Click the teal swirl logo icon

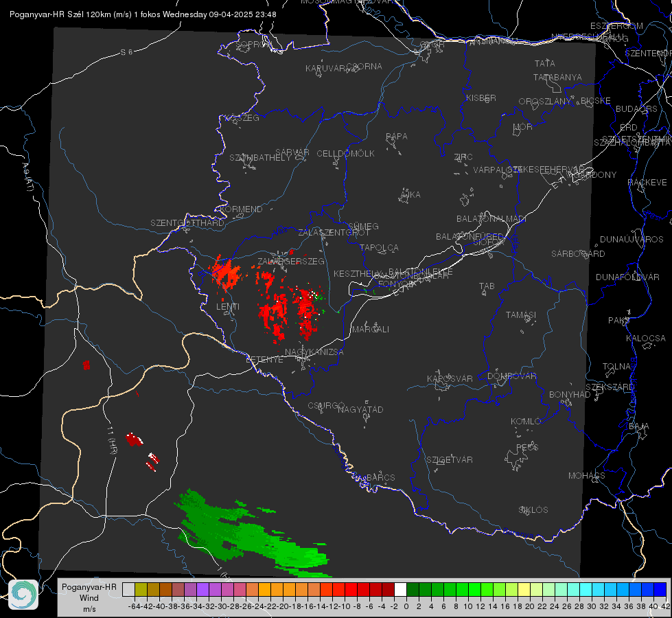pos(23,595)
